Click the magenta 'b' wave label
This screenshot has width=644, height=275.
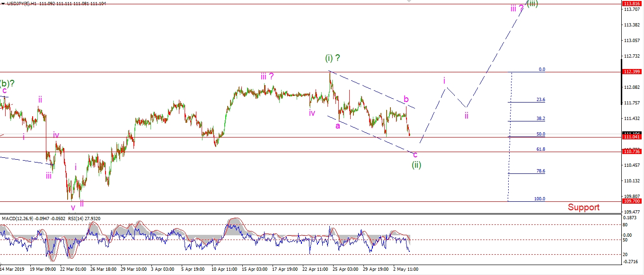pos(406,99)
